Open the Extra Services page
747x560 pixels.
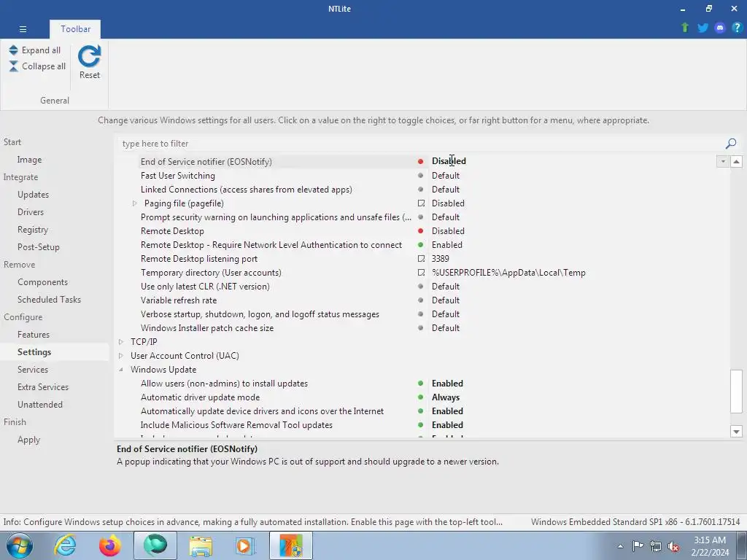43,387
